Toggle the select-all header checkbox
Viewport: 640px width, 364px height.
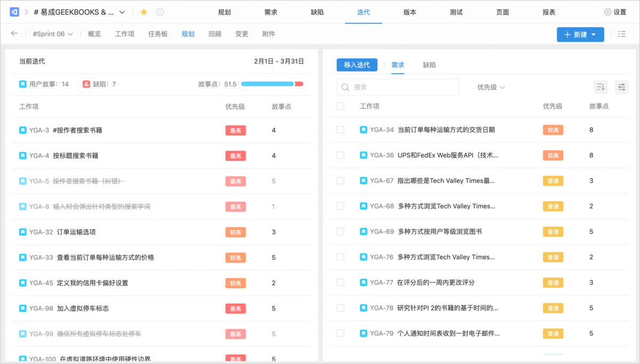(x=340, y=106)
